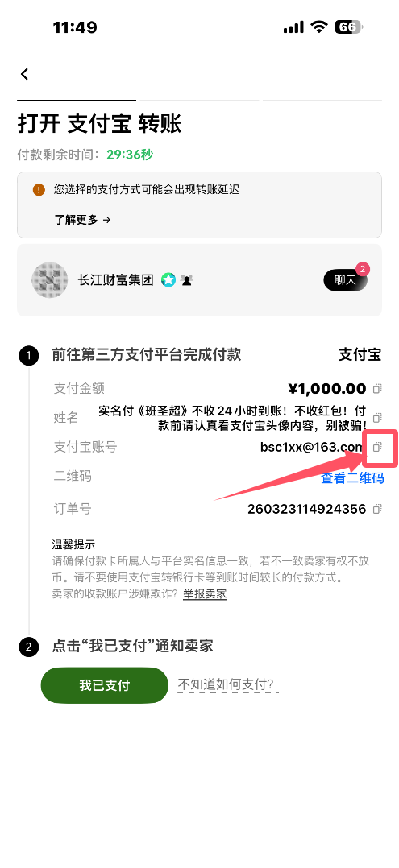Tap the orange warning icon in the notice

tap(38, 190)
